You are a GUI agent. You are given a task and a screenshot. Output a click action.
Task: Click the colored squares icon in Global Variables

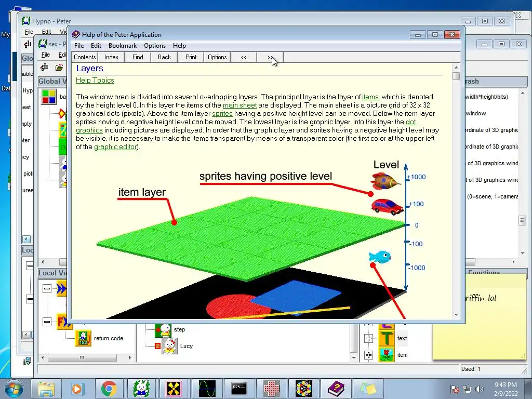pyautogui.click(x=49, y=96)
